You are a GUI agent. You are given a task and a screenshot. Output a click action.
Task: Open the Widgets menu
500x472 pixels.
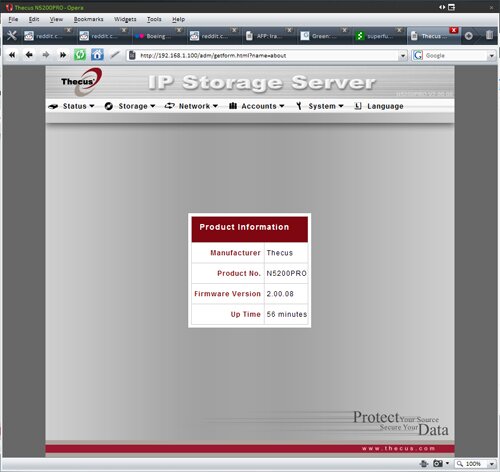point(125,19)
